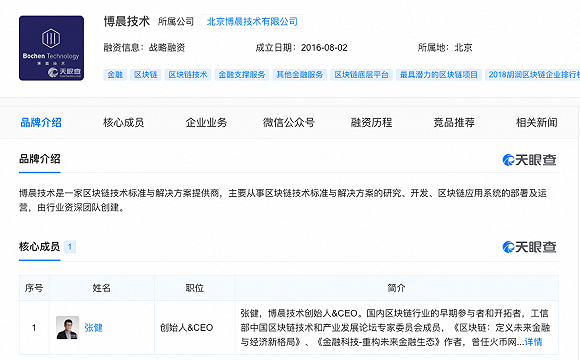Click the brand introduction paragraph text
This screenshot has height=360, width=580.
coord(283,200)
